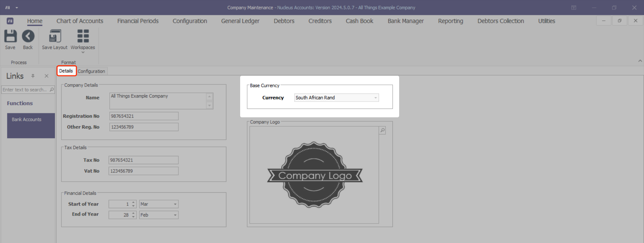This screenshot has width=644, height=243.
Task: Open the Bank Manager tab
Action: (406, 21)
